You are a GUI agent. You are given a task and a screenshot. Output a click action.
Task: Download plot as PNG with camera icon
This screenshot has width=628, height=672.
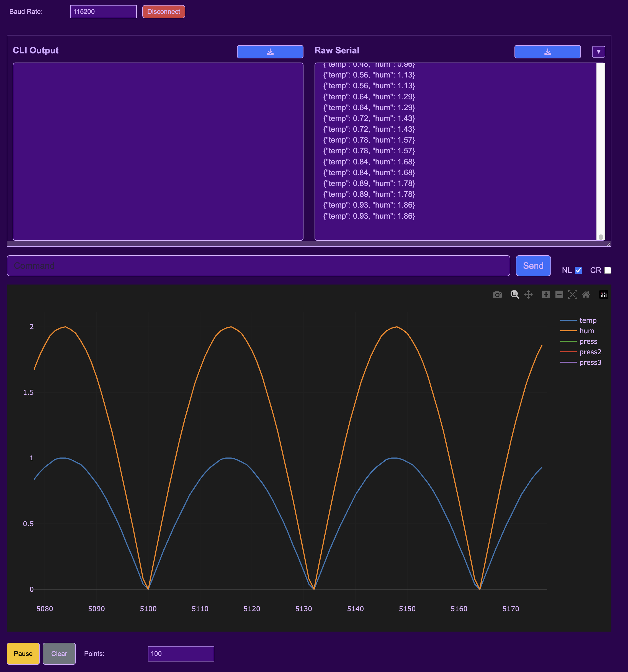pyautogui.click(x=497, y=294)
